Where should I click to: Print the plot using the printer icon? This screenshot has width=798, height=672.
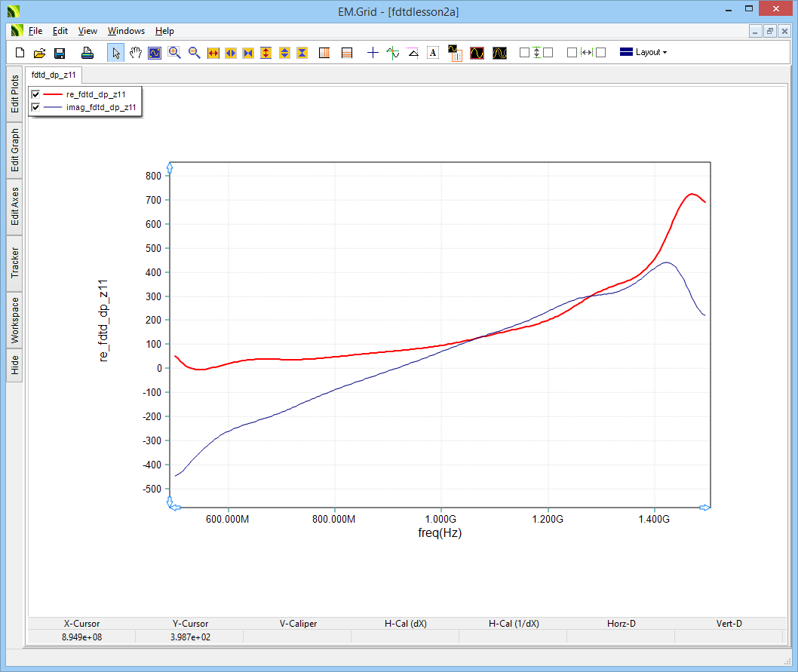tap(87, 53)
